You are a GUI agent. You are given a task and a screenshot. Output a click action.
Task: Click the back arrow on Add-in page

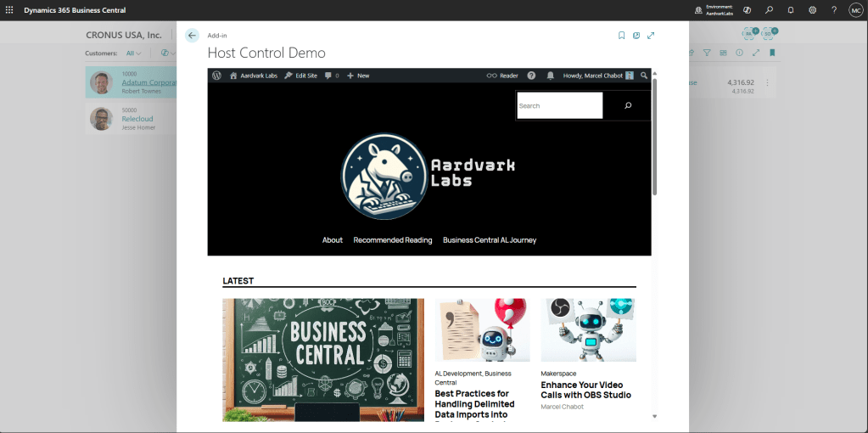click(192, 36)
